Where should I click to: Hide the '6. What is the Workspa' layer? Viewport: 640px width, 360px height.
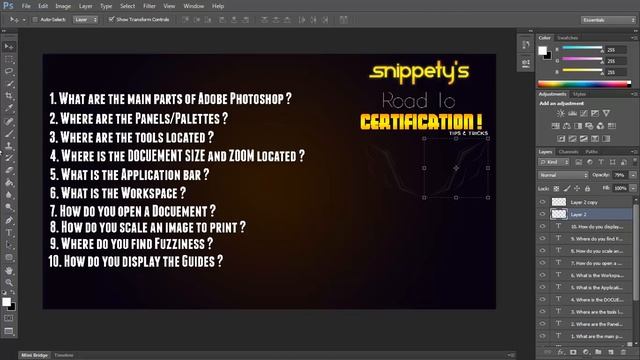pos(542,275)
